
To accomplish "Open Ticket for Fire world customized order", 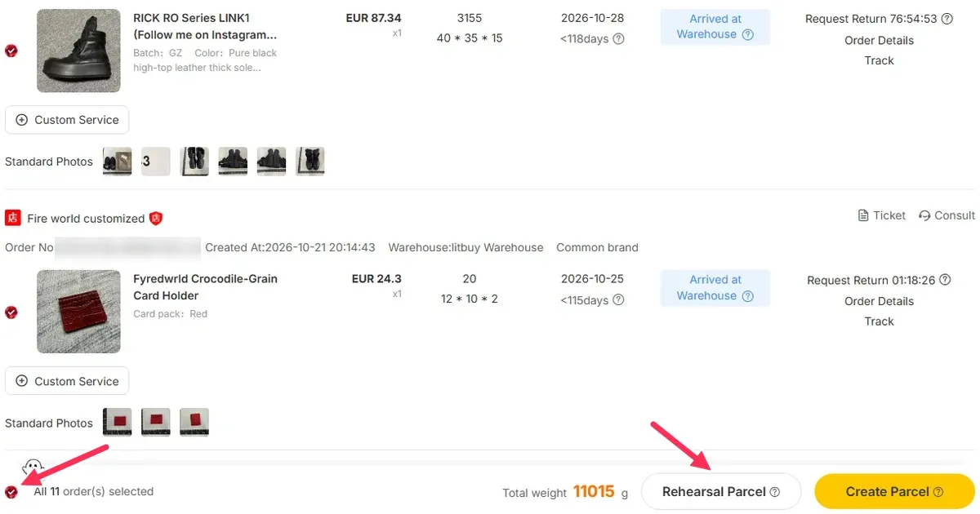I will point(881,215).
